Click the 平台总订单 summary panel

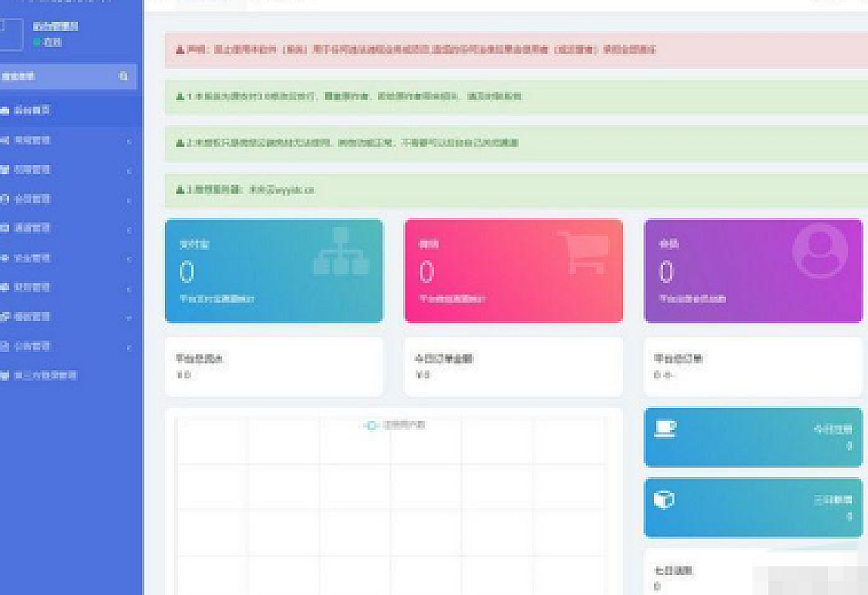pyautogui.click(x=753, y=366)
